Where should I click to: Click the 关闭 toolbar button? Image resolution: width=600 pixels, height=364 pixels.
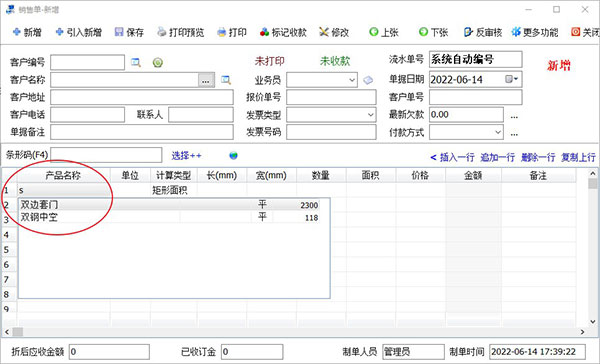tap(585, 33)
